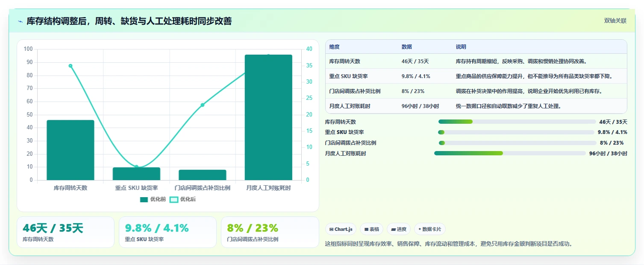Click the line point above 门店间调拨占补货比例 bar

(x=203, y=105)
